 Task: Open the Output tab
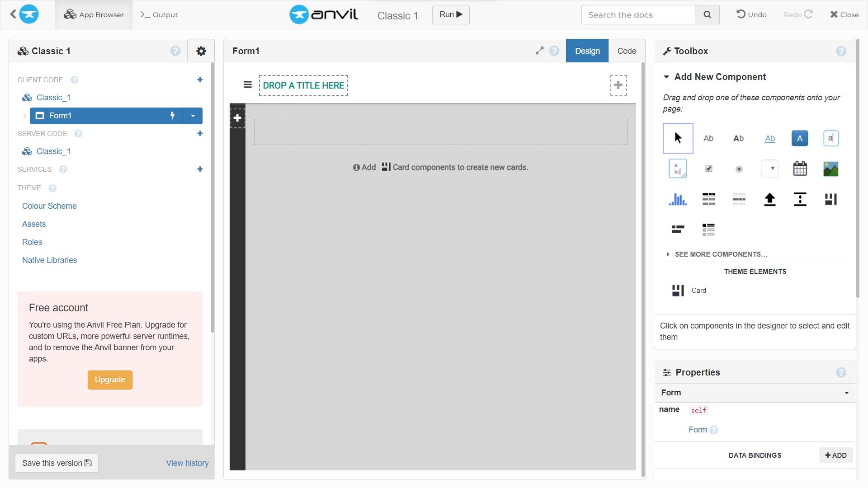[159, 14]
